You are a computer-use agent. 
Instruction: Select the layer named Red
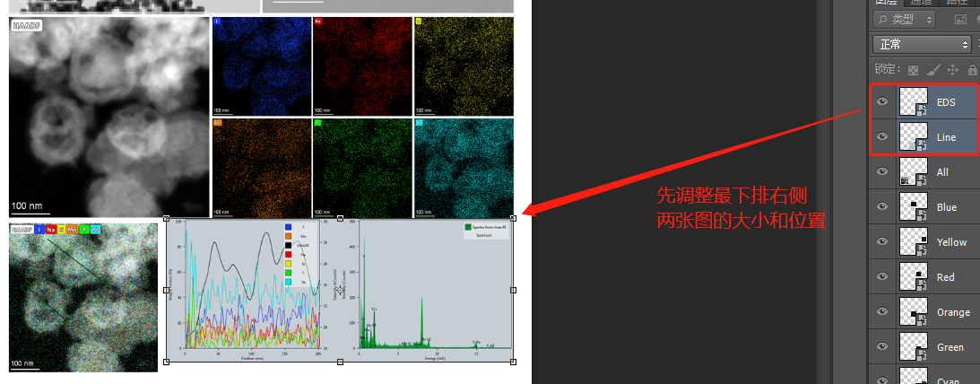pos(946,277)
